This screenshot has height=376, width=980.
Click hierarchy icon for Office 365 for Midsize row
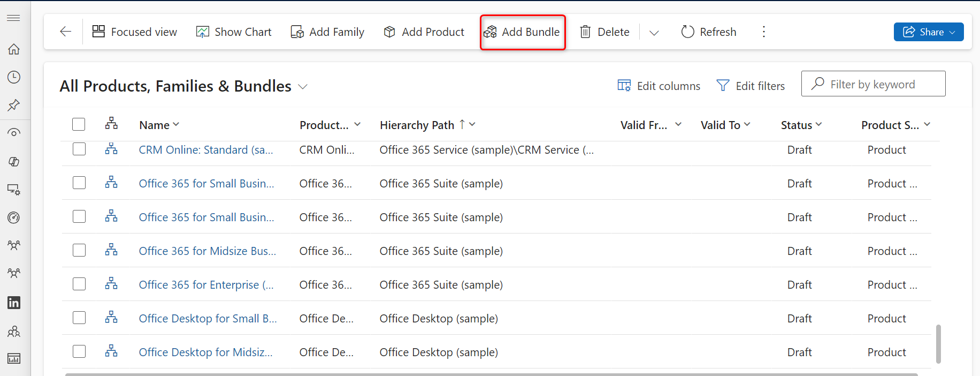click(x=111, y=250)
